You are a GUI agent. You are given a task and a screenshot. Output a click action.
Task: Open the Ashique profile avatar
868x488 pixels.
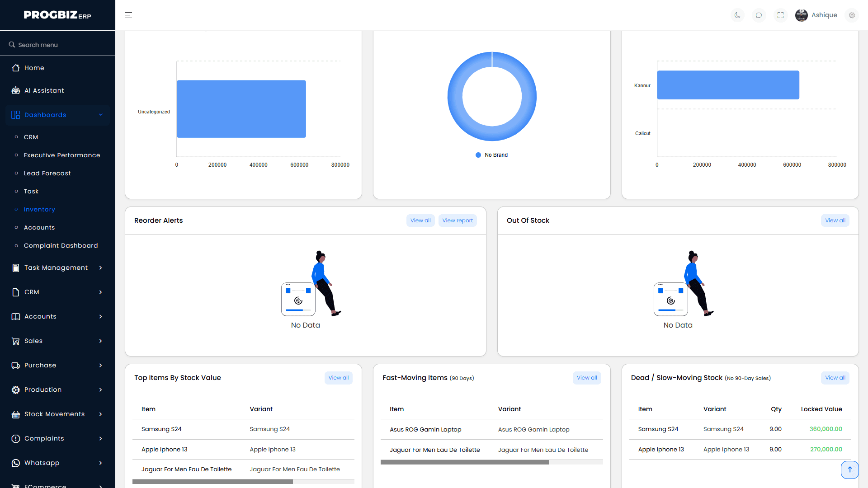(802, 15)
